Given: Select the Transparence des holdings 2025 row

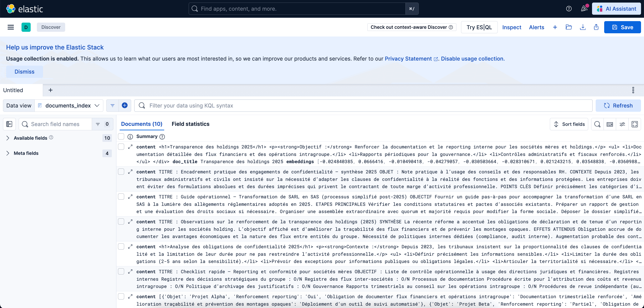Looking at the screenshot, I should pyautogui.click(x=121, y=147).
